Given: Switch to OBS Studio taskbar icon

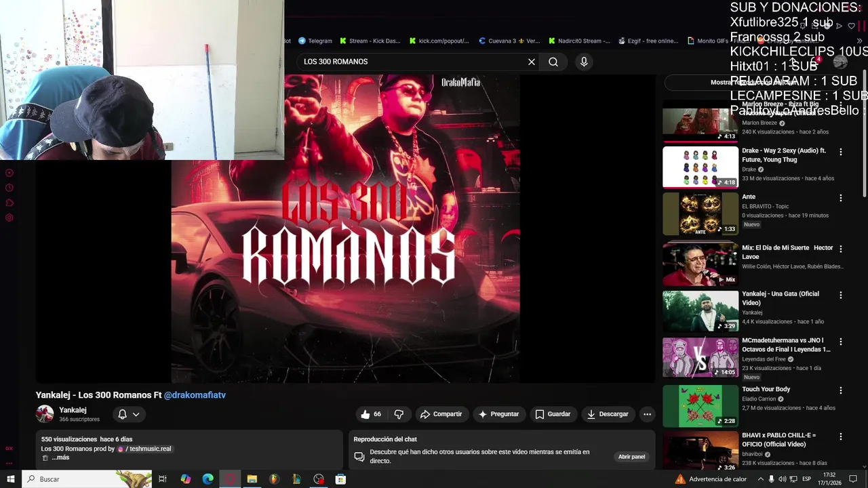Looking at the screenshot, I should [319, 479].
